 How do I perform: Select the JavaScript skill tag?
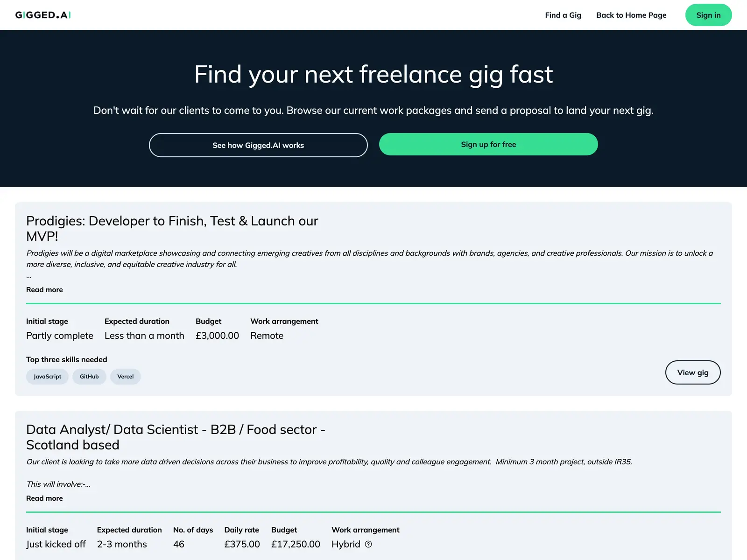click(x=47, y=377)
